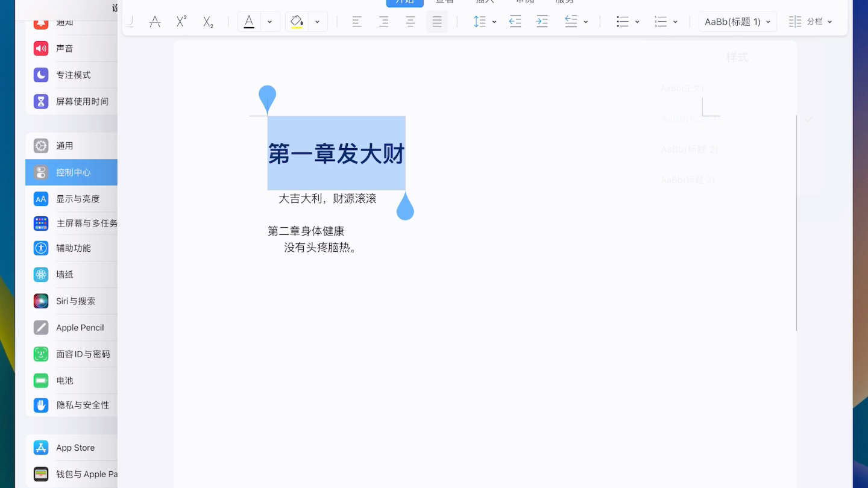The width and height of the screenshot is (868, 488).
Task: Click the 电池 battery icon
Action: pyautogui.click(x=41, y=380)
